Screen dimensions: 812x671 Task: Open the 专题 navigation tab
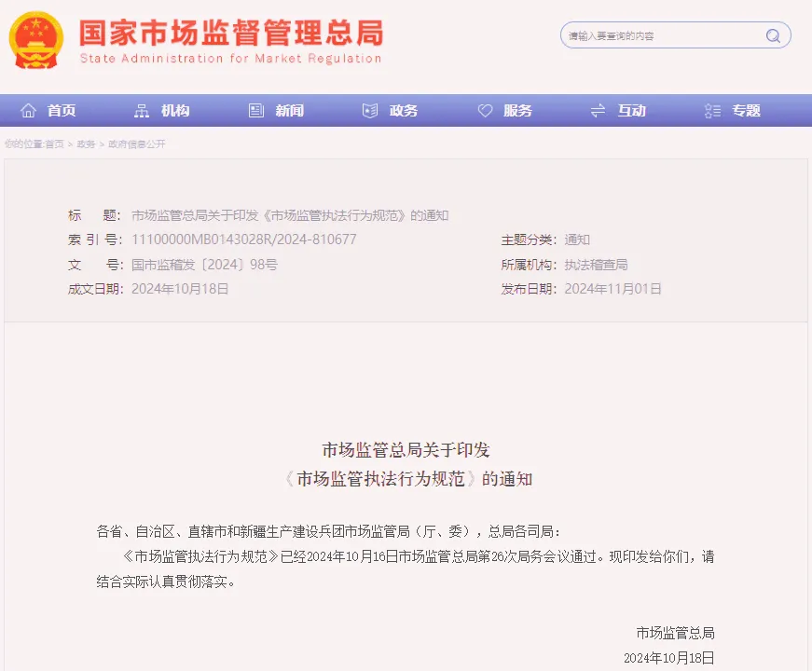coord(746,110)
